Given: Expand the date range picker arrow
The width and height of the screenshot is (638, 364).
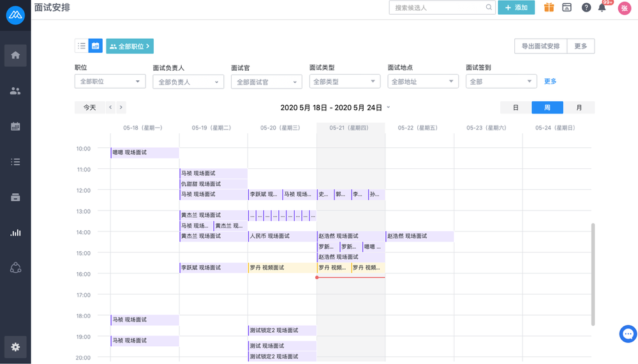Looking at the screenshot, I should click(x=388, y=107).
